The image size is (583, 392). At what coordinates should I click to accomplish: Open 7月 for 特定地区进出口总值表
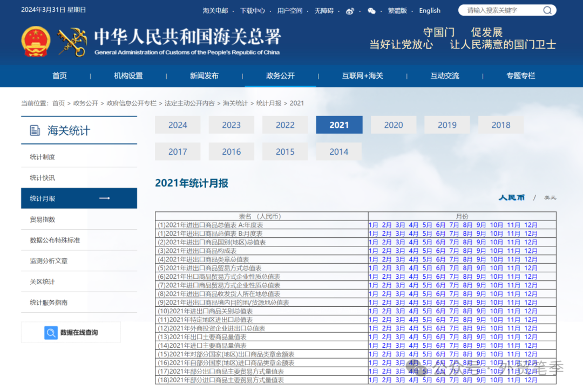[x=454, y=320]
